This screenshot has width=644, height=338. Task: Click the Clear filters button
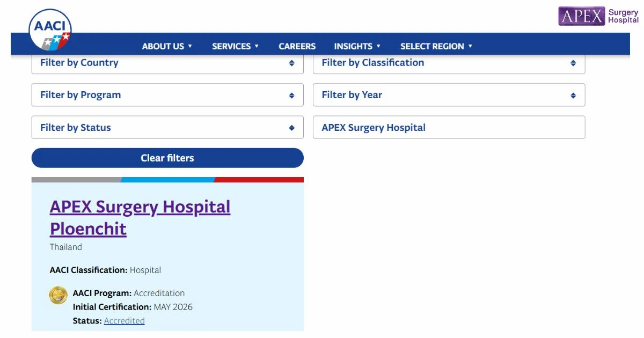pos(167,158)
